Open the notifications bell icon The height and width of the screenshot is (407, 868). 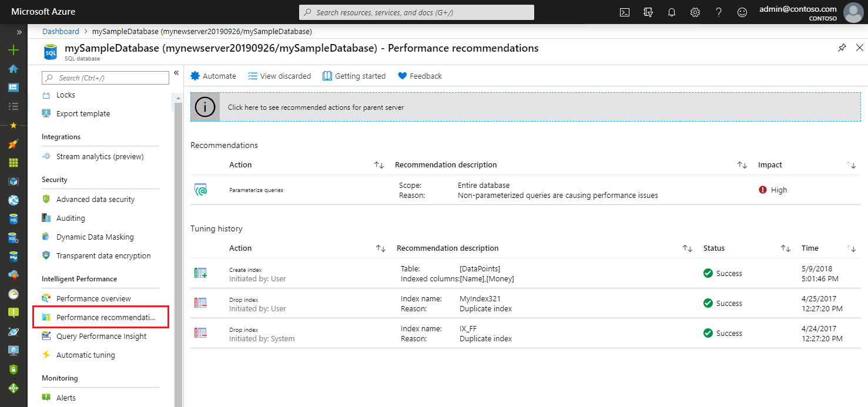click(x=672, y=12)
